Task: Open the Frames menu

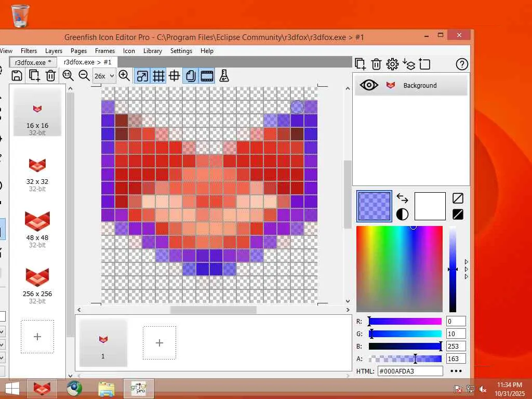Action: coord(105,51)
